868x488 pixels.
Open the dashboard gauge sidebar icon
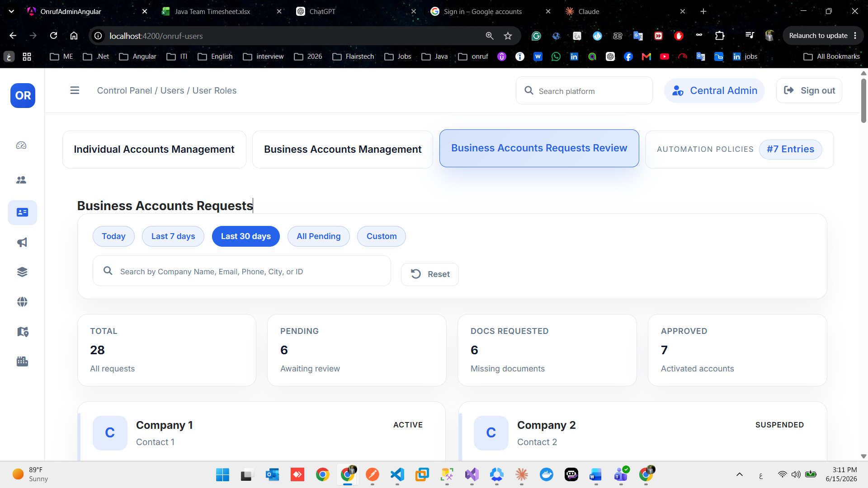(x=22, y=145)
